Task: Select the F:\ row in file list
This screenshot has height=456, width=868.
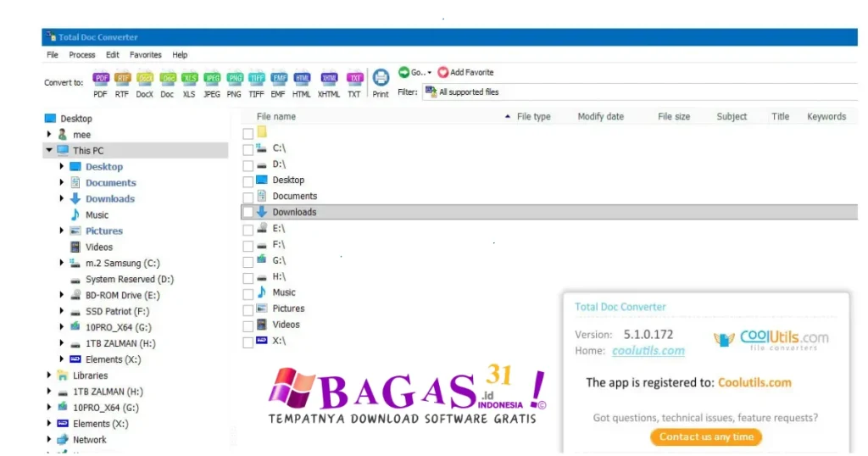Action: 549,244
